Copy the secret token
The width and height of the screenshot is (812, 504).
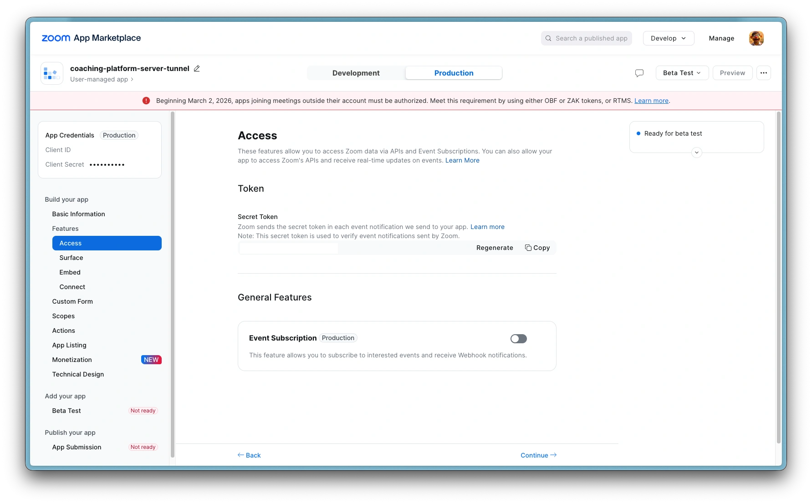point(537,248)
